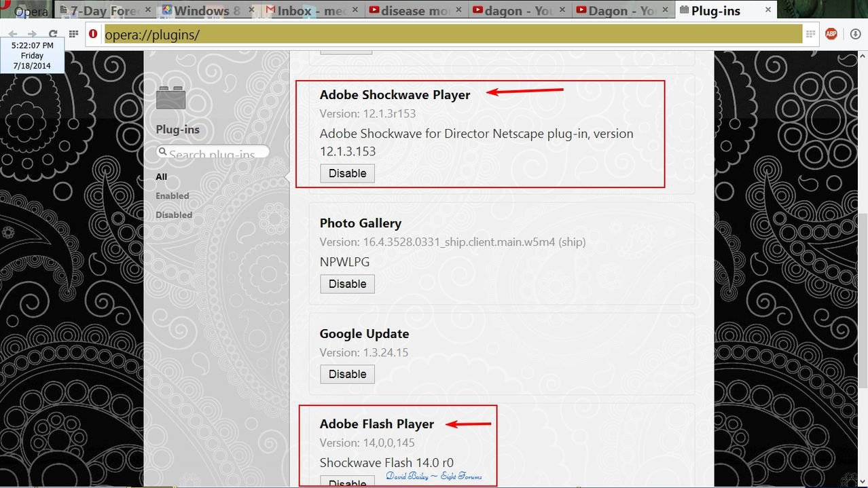The width and height of the screenshot is (868, 488).
Task: Disable Adobe Shockwave Player plug-in
Action: pos(347,173)
